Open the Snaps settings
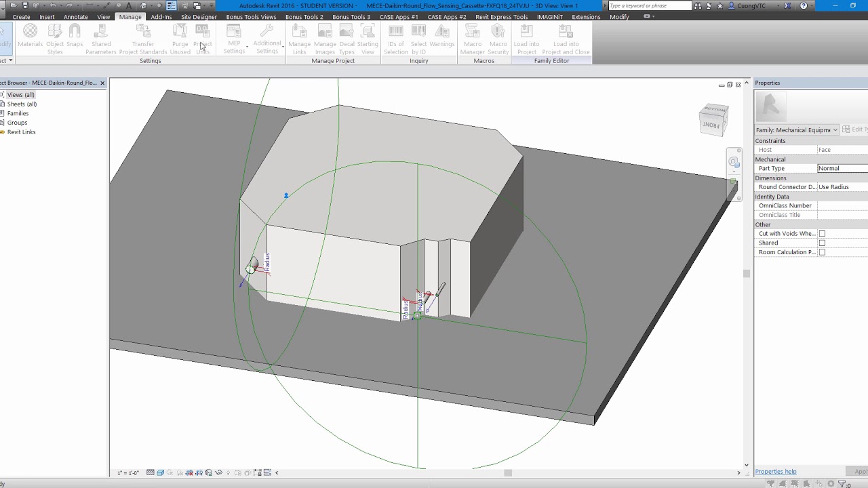 [75, 37]
